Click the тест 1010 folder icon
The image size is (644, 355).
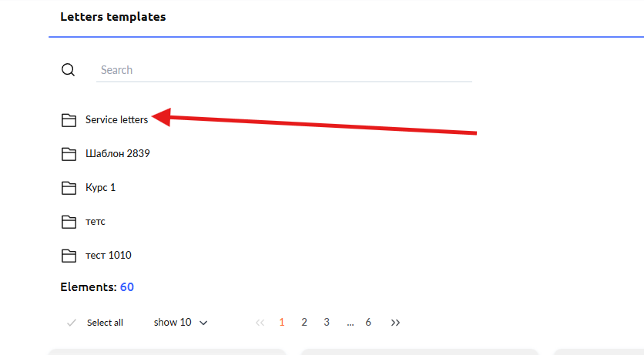click(x=69, y=256)
